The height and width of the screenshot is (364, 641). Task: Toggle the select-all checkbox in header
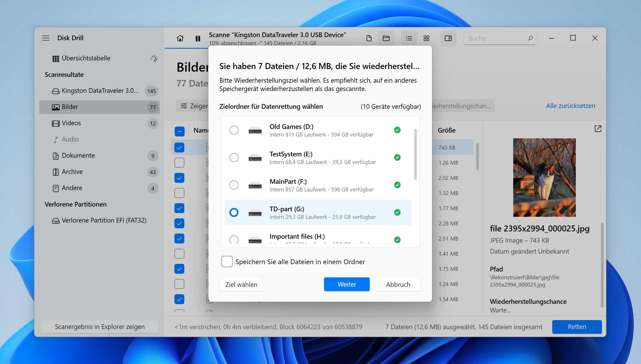(x=179, y=131)
